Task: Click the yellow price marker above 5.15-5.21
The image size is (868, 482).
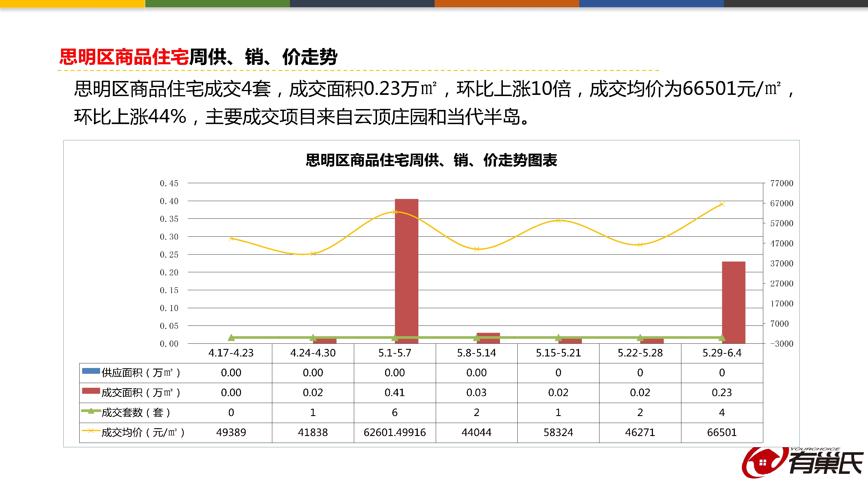Action: pyautogui.click(x=558, y=221)
